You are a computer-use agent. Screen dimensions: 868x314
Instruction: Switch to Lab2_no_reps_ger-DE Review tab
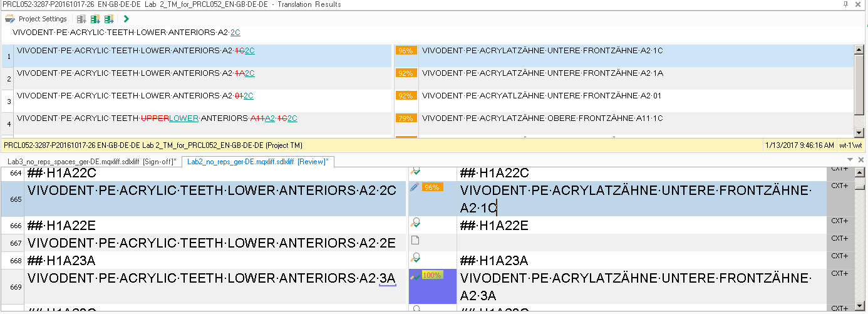tap(258, 162)
